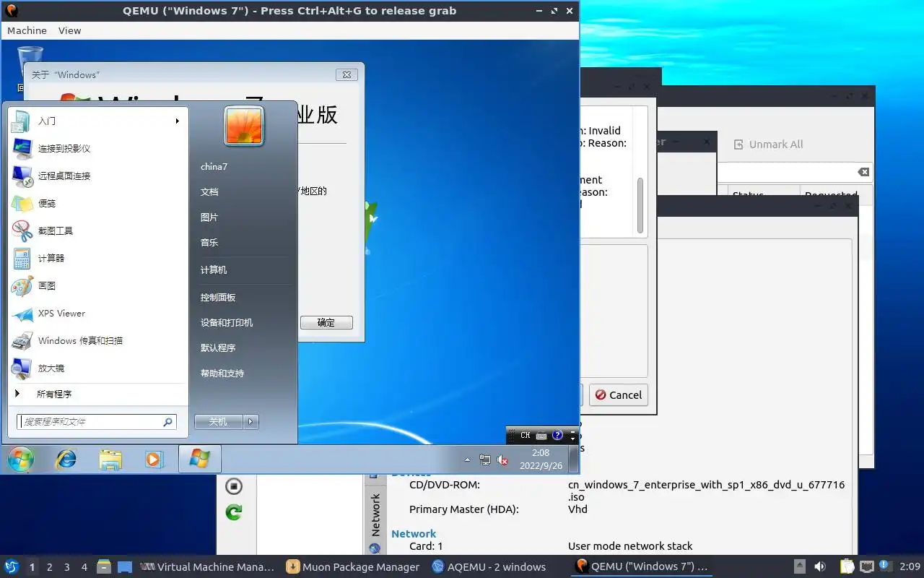Open 远程桌面连接 Remote Desktop
Viewport: 924px width, 578px height.
click(x=97, y=176)
